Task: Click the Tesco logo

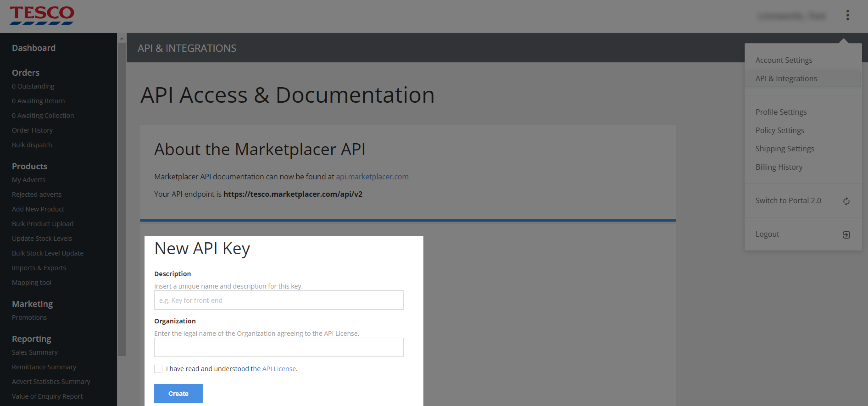Action: point(42,15)
